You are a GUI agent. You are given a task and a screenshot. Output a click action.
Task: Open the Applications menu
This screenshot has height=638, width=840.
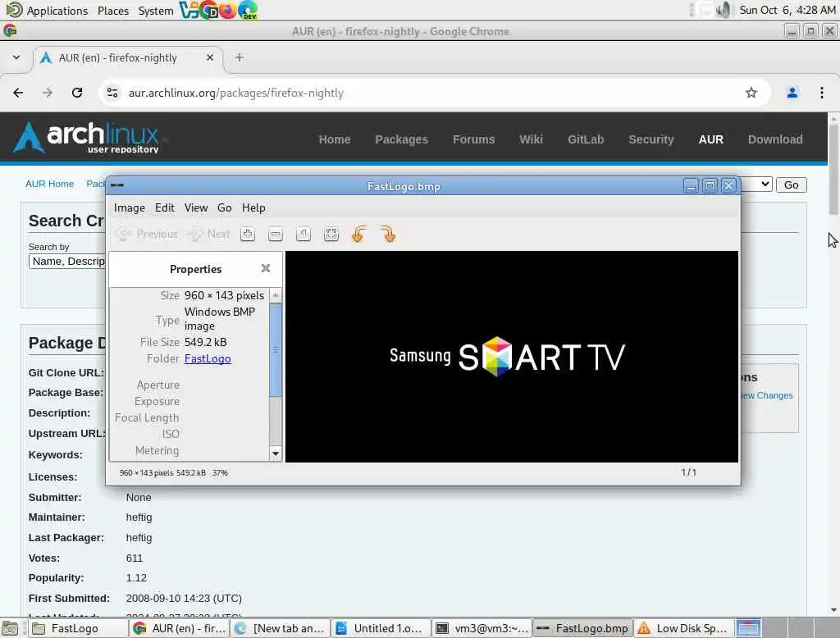[x=57, y=11]
